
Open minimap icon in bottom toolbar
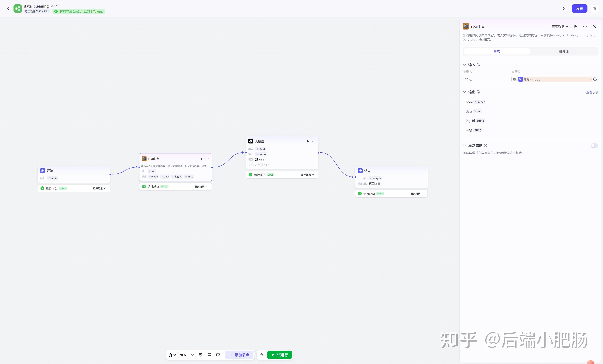218,355
